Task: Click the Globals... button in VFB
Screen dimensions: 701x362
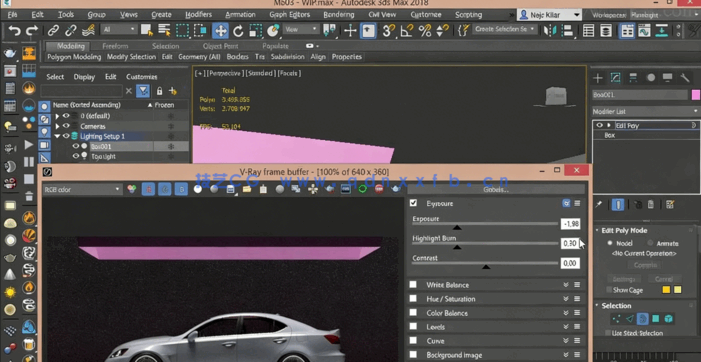Action: pyautogui.click(x=496, y=189)
